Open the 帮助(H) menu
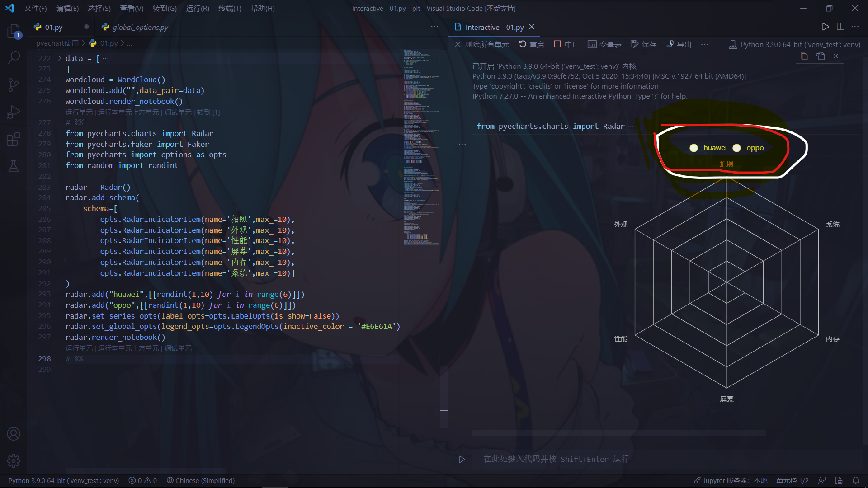Screen dimensions: 868x488 (x=262, y=8)
